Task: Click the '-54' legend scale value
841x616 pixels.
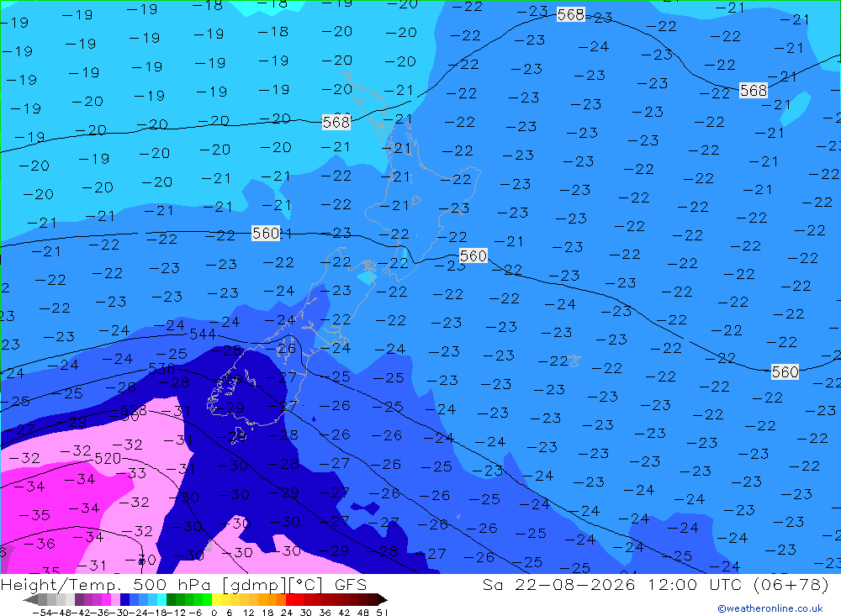Action: click(42, 613)
